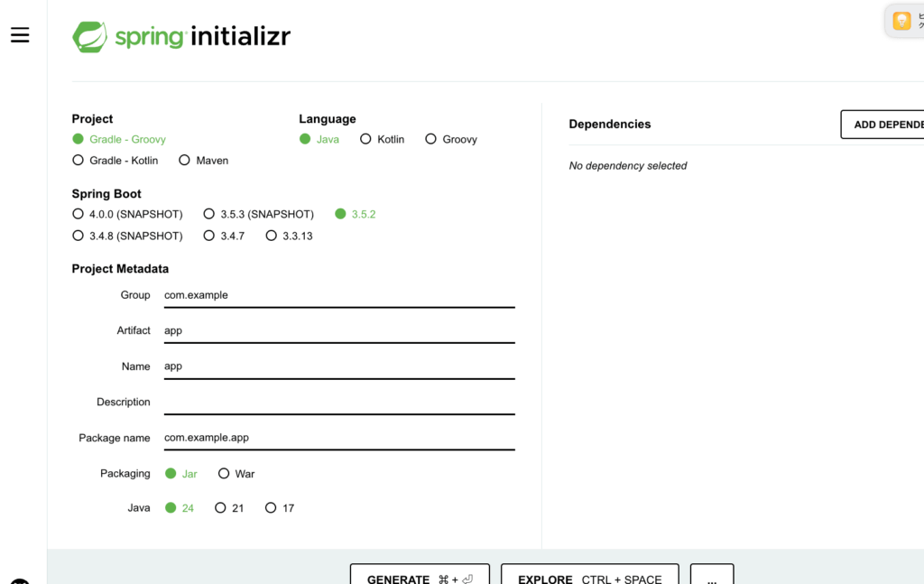Select Java version 17
This screenshot has width=924, height=584.
pos(280,508)
